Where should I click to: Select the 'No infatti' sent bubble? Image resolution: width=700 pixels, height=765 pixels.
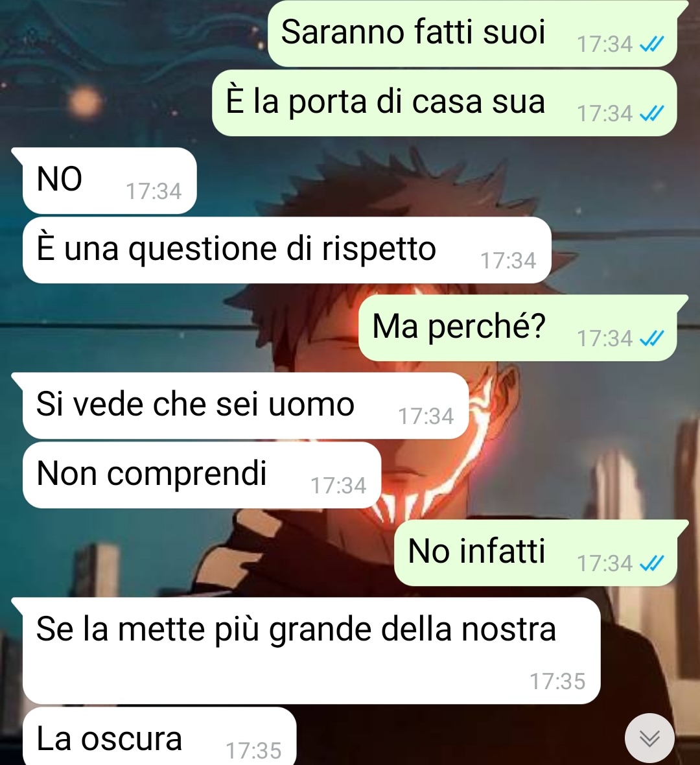535,553
